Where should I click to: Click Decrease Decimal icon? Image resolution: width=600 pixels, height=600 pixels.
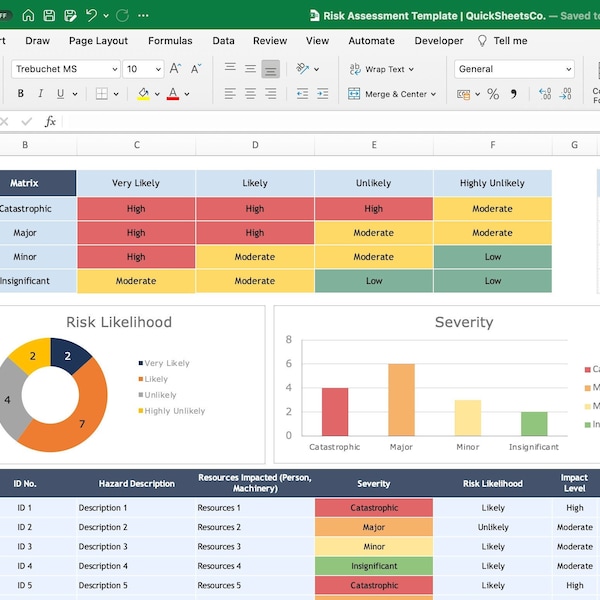566,94
